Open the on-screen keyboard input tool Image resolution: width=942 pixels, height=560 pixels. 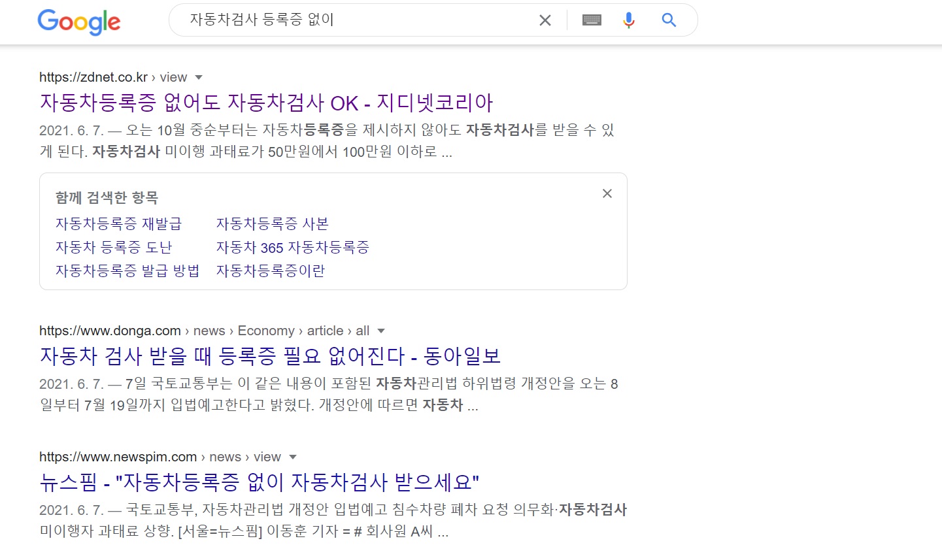(x=592, y=20)
